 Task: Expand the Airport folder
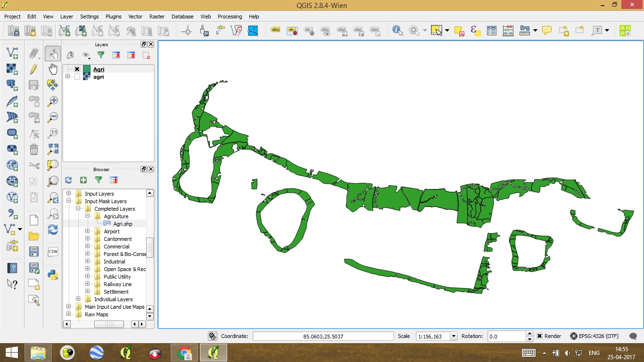click(88, 231)
